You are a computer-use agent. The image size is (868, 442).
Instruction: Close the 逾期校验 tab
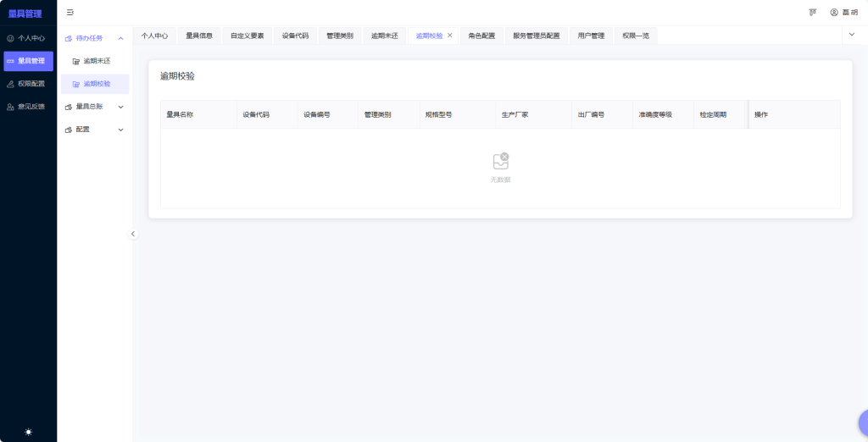(x=449, y=36)
